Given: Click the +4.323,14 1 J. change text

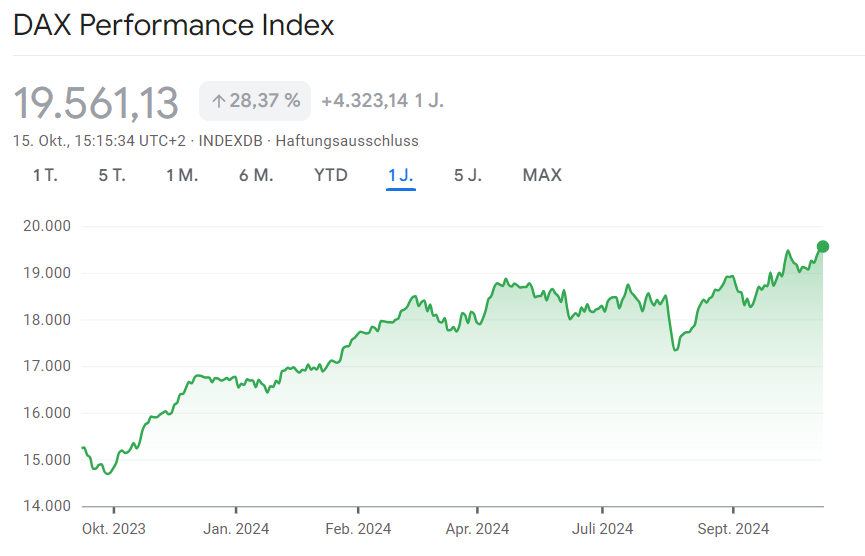Looking at the screenshot, I should 382,101.
